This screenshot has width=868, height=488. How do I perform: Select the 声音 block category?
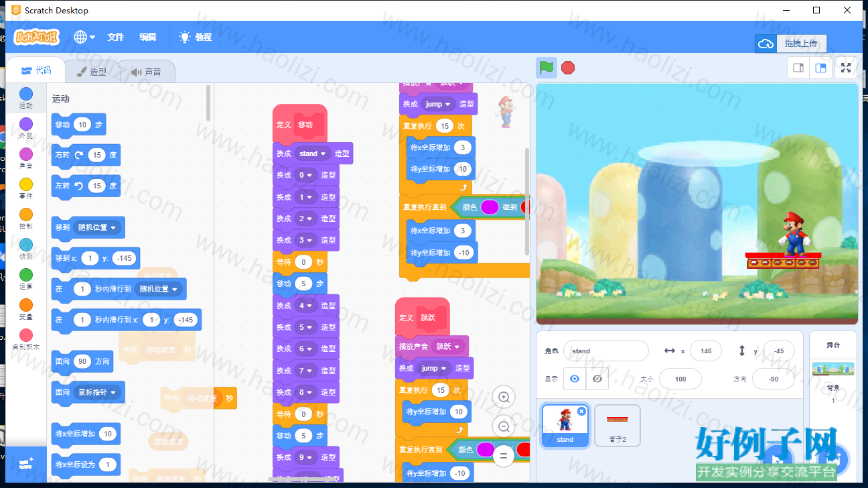[x=25, y=158]
